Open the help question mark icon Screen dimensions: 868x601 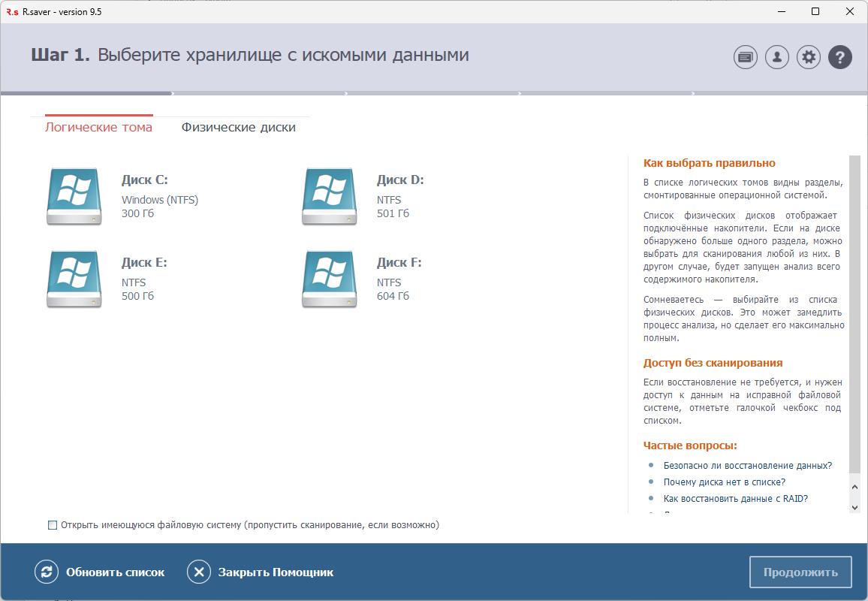pos(839,57)
